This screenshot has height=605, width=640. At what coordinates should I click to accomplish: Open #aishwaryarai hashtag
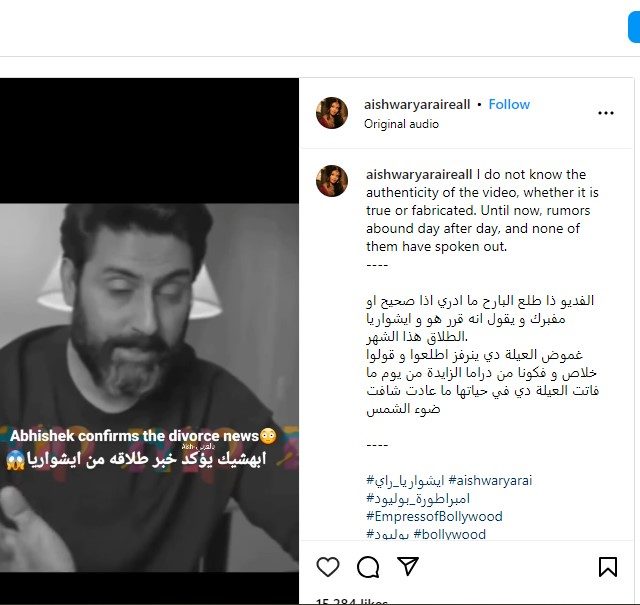point(490,480)
